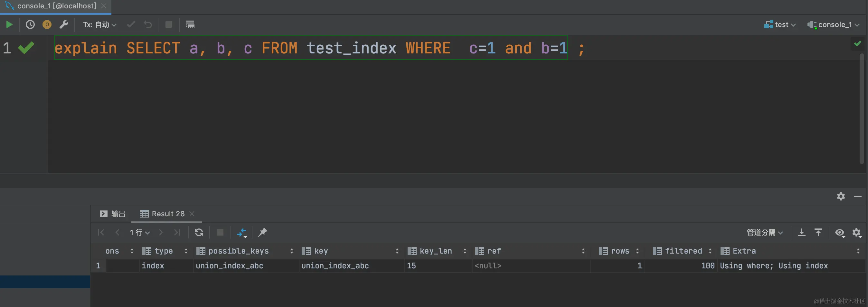Screen dimensions: 868x307
Task: Open the Tx auto transaction mode dropdown
Action: pyautogui.click(x=100, y=24)
